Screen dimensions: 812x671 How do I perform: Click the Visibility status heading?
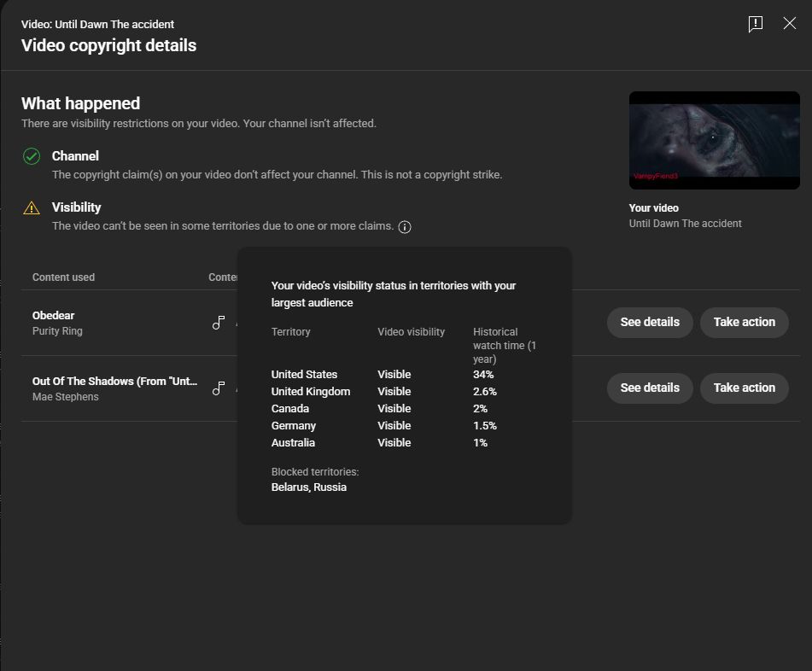pyautogui.click(x=76, y=207)
